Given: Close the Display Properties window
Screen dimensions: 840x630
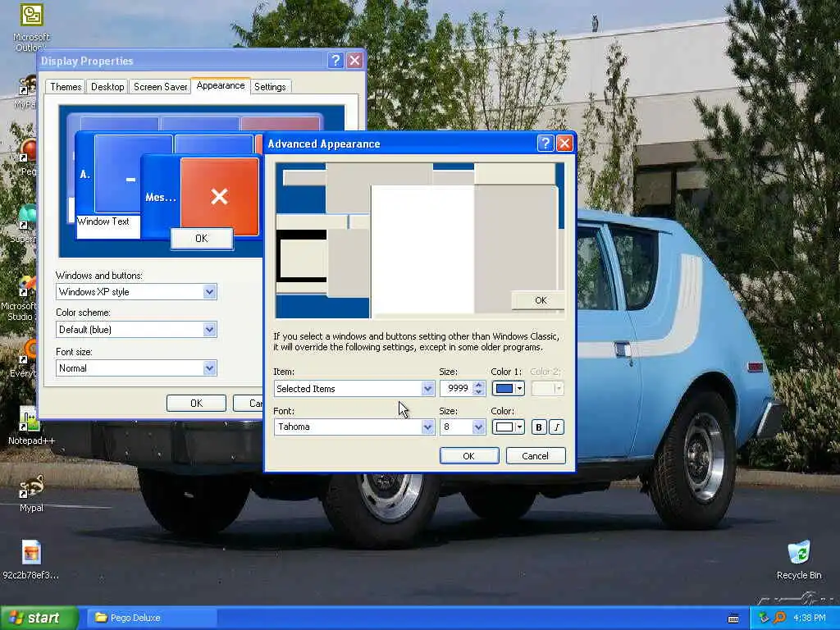Looking at the screenshot, I should [x=354, y=60].
